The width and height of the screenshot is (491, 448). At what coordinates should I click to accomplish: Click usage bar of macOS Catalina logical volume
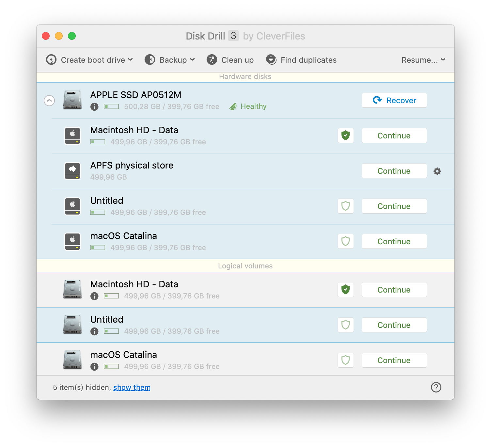coord(111,367)
